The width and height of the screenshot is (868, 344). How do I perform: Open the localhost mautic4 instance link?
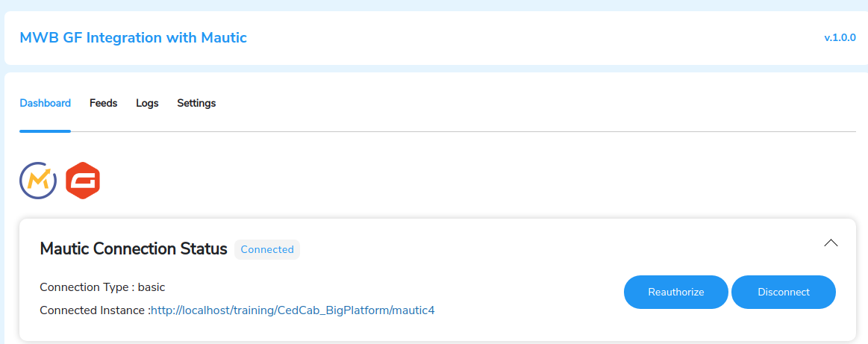(x=293, y=310)
